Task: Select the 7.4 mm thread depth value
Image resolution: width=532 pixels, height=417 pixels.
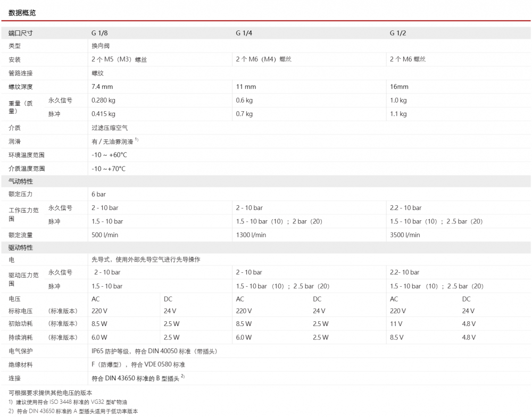Action: pyautogui.click(x=102, y=87)
